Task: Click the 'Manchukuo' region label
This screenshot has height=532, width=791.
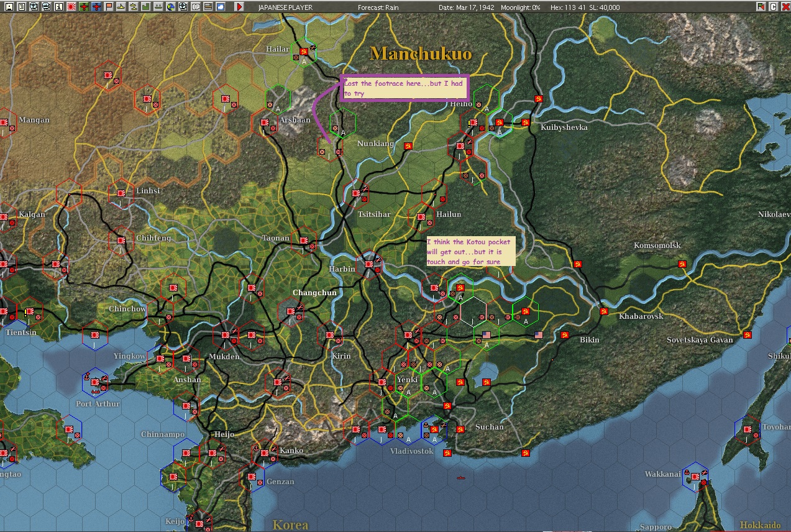Action: coord(421,53)
